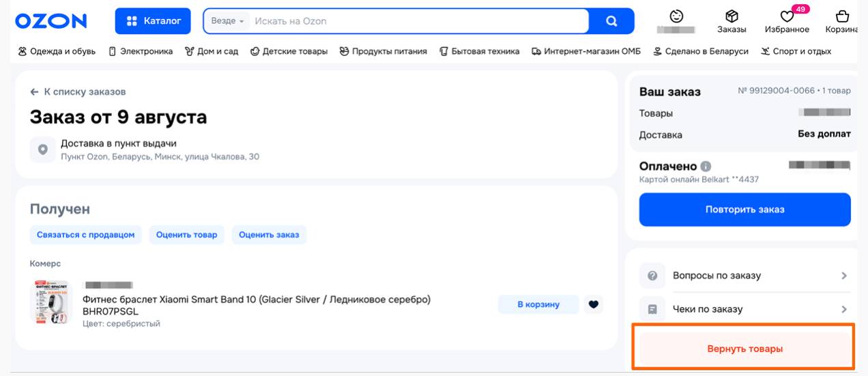Viewport: 868px width, 376px height.
Task: Click the magnifier search button
Action: pyautogui.click(x=611, y=21)
